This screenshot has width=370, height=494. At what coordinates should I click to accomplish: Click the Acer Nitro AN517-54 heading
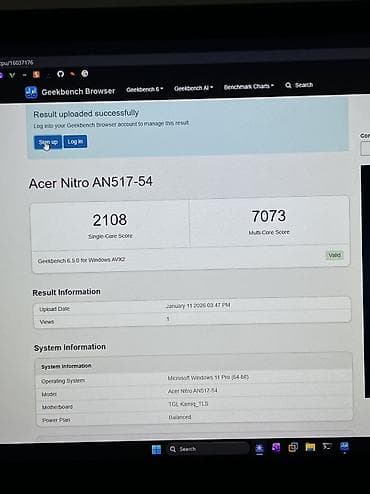pyautogui.click(x=91, y=183)
